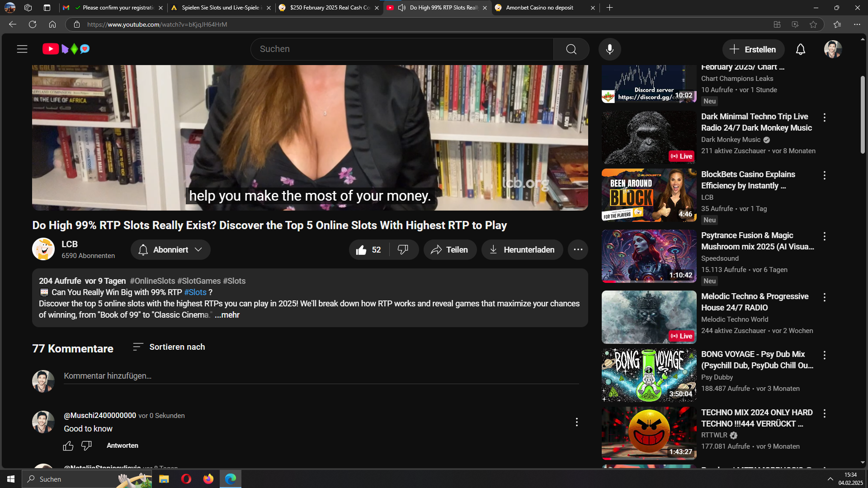868x488 pixels.
Task: Click the YouTube logo home link
Action: click(66, 49)
